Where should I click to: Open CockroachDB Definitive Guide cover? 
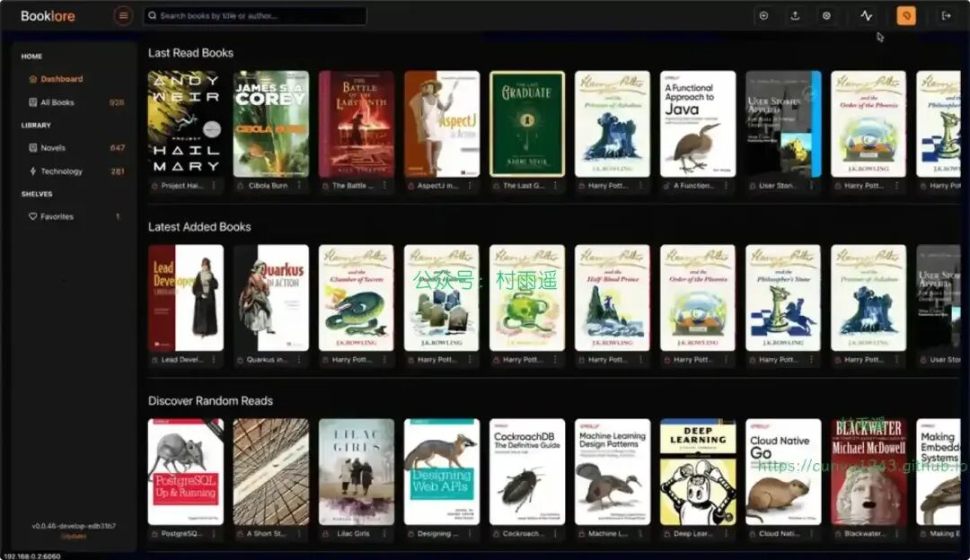click(x=527, y=472)
